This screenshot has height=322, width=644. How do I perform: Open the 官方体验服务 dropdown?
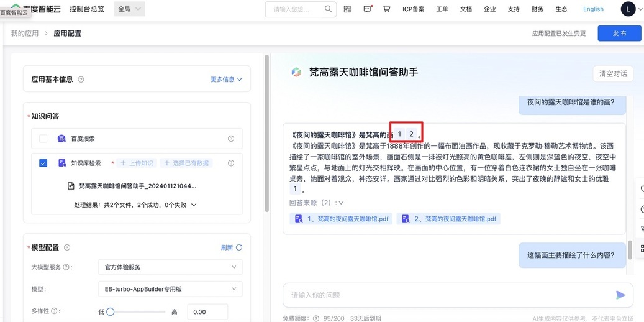170,267
